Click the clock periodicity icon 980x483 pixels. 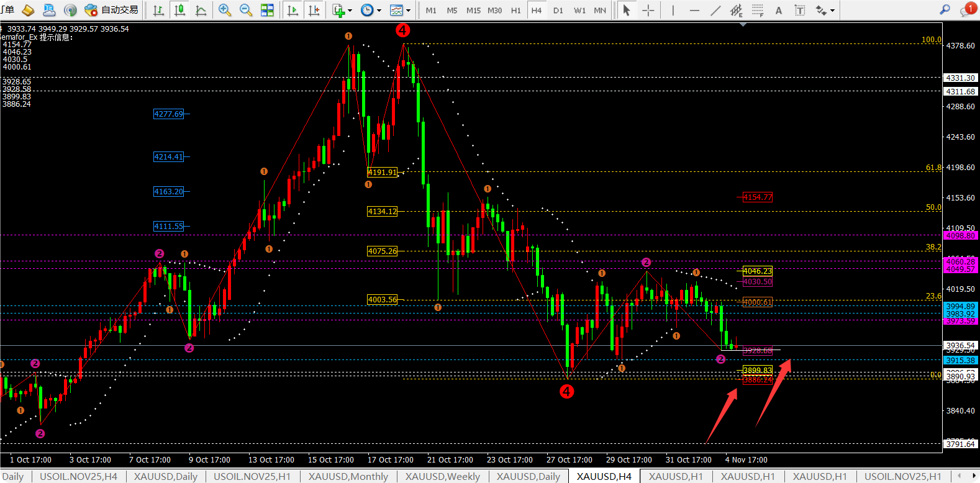pyautogui.click(x=367, y=10)
